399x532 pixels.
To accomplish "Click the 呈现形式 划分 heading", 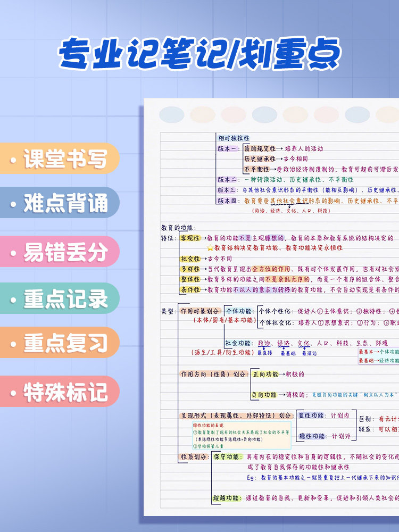I will (x=237, y=415).
